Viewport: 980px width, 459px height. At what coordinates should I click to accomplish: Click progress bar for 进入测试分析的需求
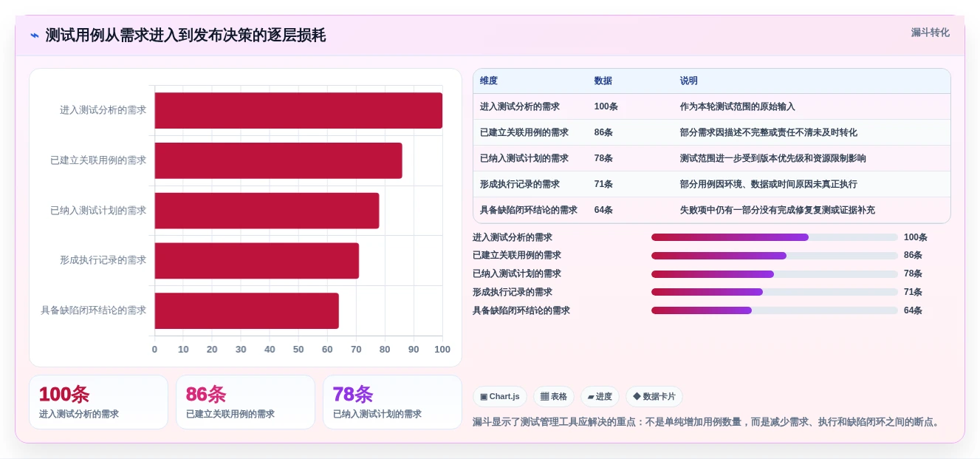tap(775, 237)
